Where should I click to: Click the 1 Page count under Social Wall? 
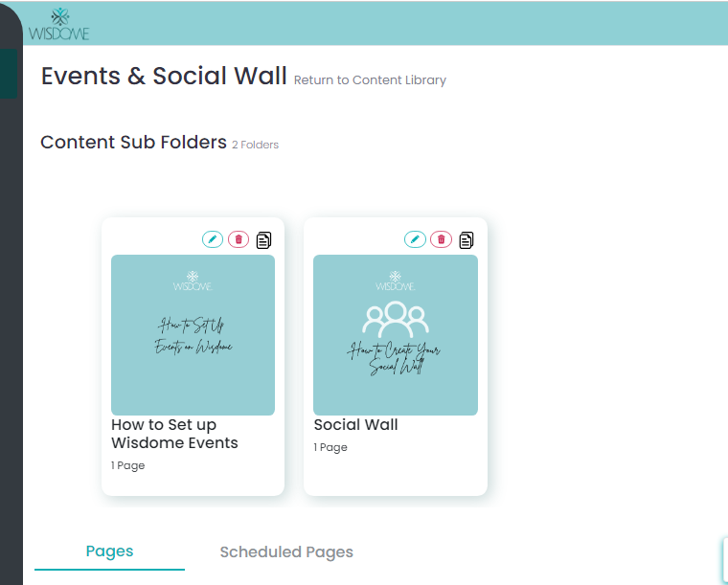point(330,447)
